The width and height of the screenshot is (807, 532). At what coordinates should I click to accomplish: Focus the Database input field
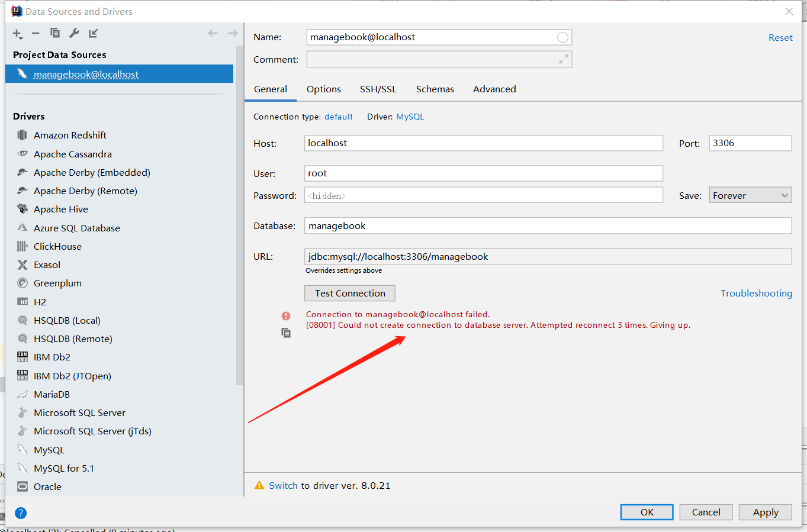click(x=548, y=225)
